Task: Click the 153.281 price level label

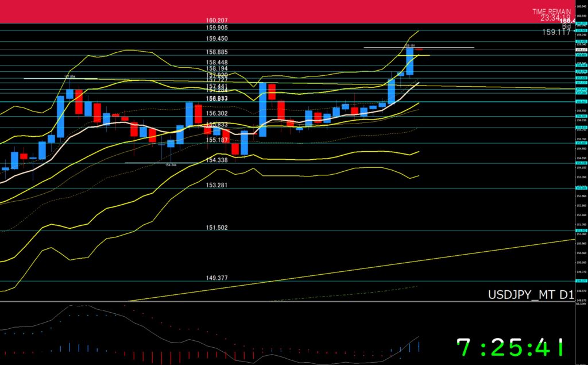Action: point(217,185)
